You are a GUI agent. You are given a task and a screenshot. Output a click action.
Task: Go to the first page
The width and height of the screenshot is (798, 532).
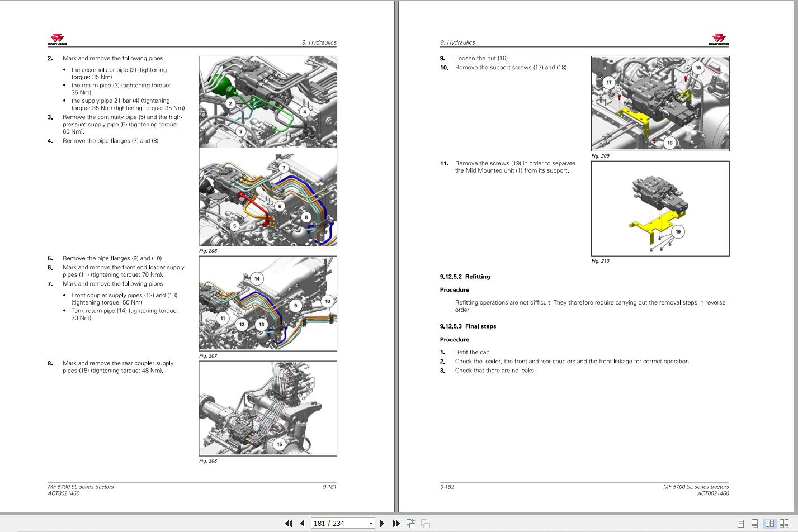click(x=289, y=523)
